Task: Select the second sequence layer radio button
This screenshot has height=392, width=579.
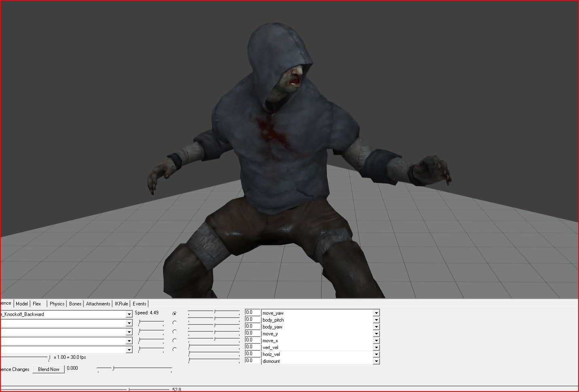Action: click(174, 323)
